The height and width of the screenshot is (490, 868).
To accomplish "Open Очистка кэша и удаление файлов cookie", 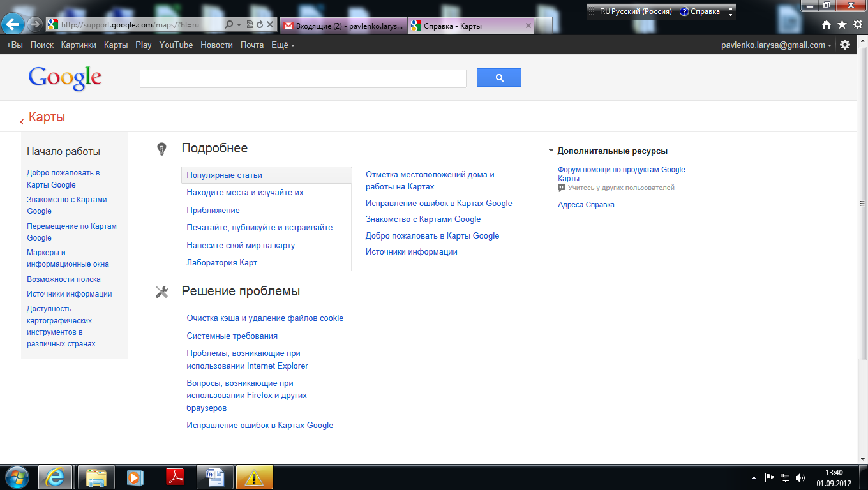I will coord(265,318).
